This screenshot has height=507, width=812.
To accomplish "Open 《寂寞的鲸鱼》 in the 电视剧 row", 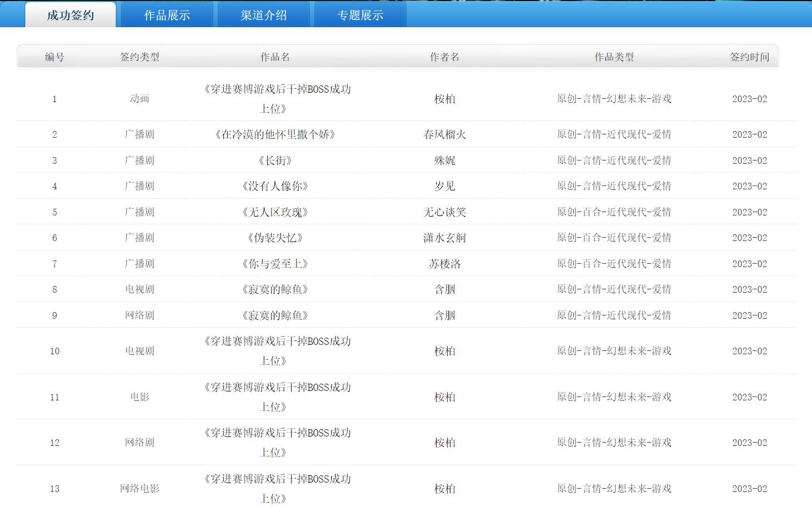I will 275,289.
